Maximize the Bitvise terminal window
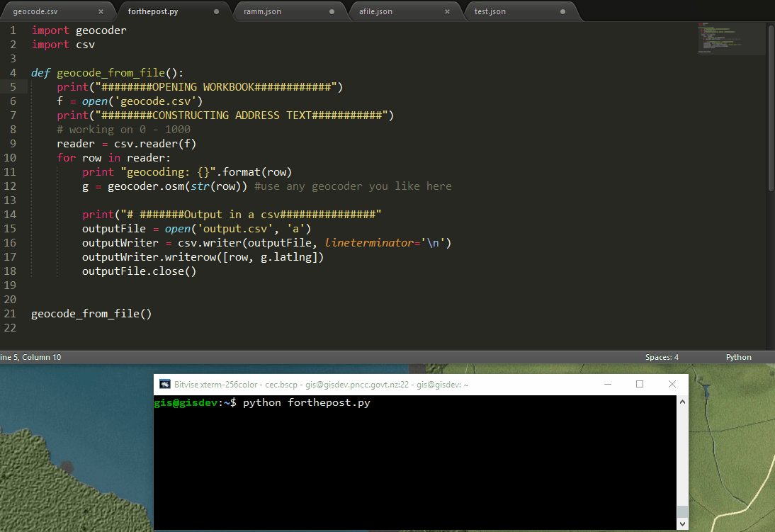The height and width of the screenshot is (532, 775). point(640,383)
